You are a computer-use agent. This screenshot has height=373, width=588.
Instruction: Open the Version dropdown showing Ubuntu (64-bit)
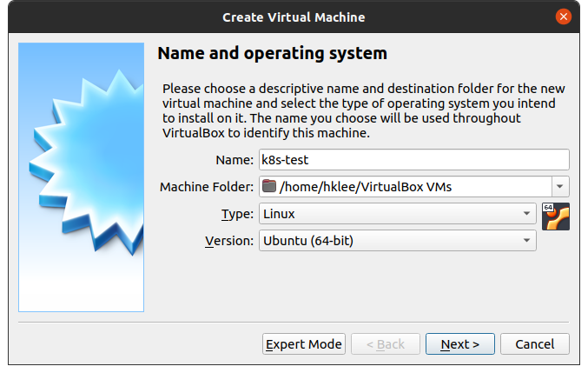[398, 241]
